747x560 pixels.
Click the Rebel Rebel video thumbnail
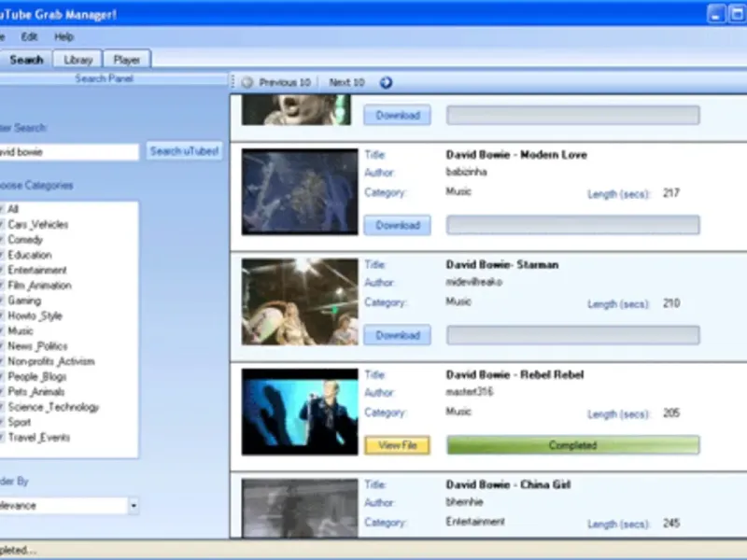(x=300, y=412)
